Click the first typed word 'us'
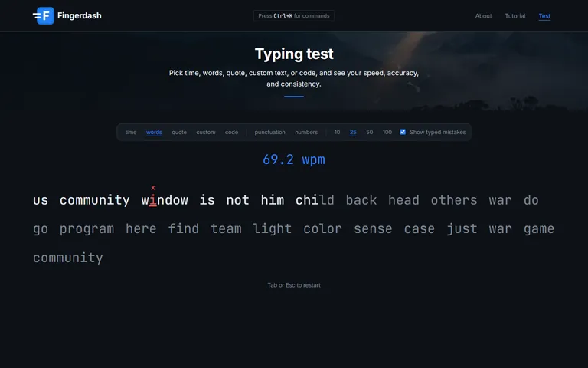 coord(41,200)
